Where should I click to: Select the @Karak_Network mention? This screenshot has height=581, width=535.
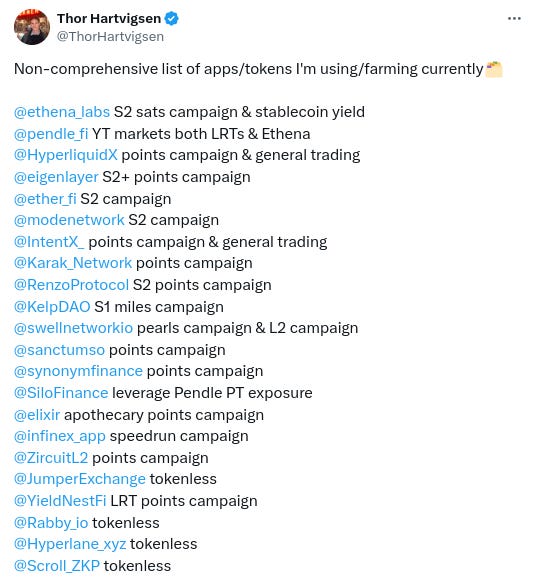(73, 263)
